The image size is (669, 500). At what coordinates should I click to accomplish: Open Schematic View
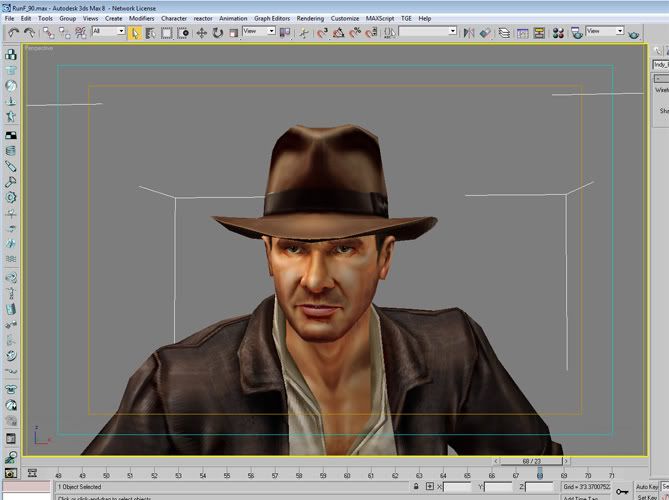539,33
